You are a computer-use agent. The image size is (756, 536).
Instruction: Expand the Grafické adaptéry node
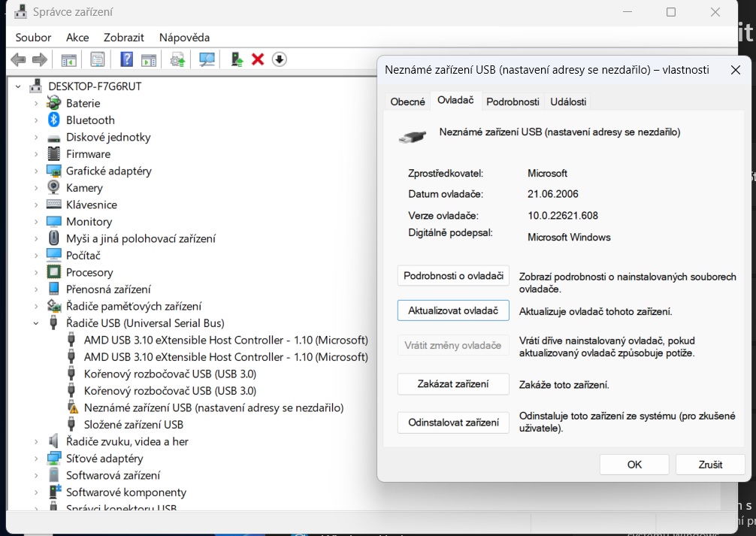tap(35, 171)
